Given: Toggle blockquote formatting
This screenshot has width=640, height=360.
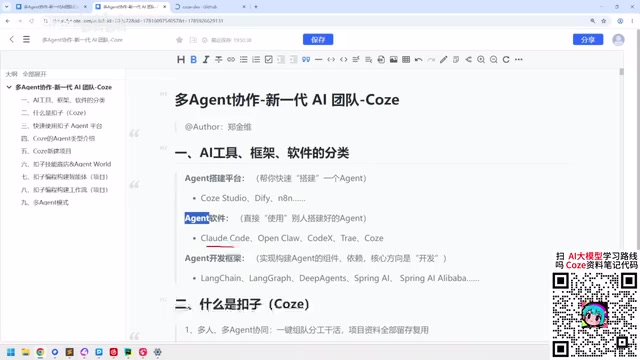Looking at the screenshot, I should click(306, 60).
